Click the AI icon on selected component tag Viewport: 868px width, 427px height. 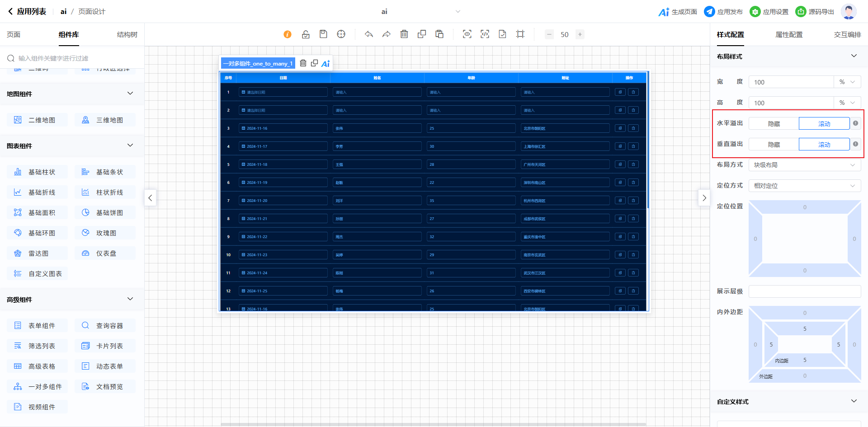pyautogui.click(x=325, y=64)
